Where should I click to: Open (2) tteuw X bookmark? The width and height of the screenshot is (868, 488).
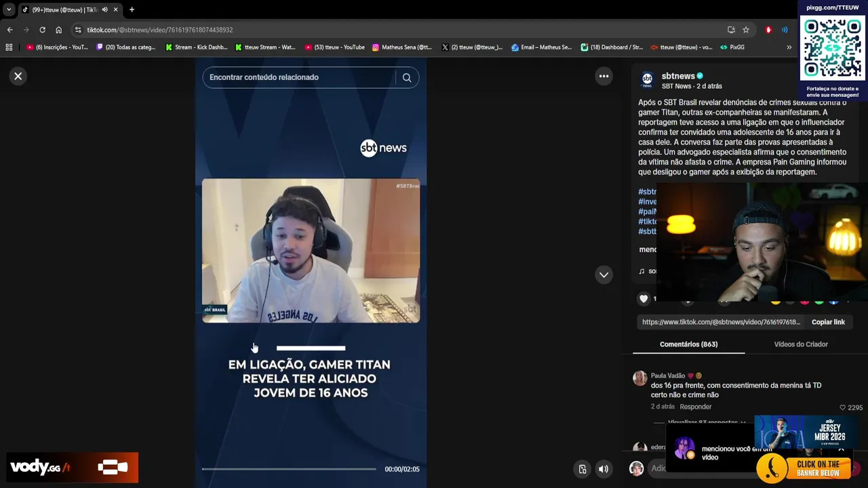[472, 47]
